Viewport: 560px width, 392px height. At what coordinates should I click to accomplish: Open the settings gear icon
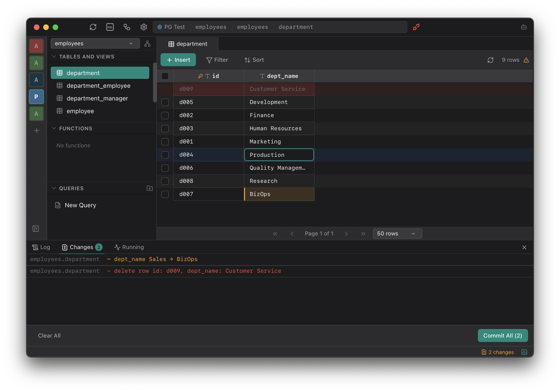(x=144, y=27)
